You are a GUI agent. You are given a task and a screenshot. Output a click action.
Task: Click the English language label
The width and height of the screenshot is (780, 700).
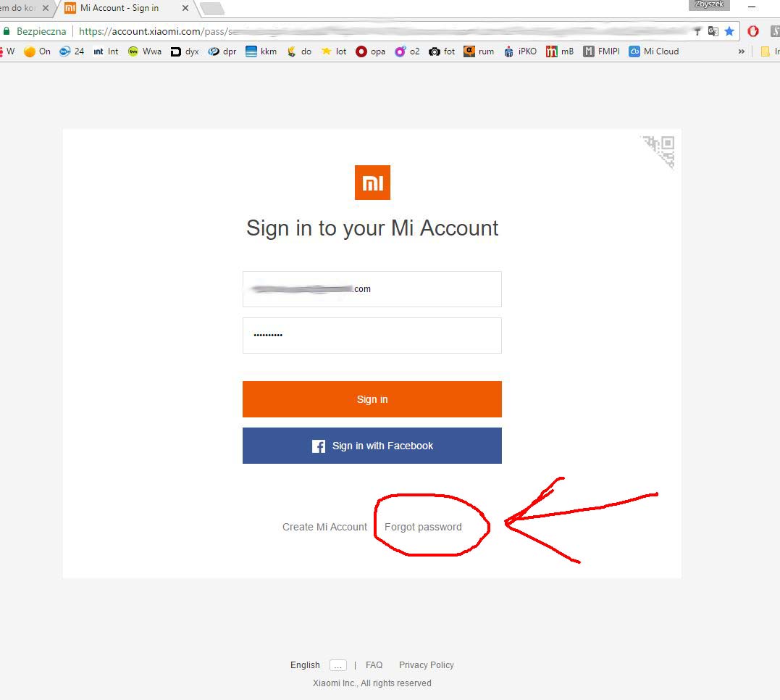tap(305, 665)
